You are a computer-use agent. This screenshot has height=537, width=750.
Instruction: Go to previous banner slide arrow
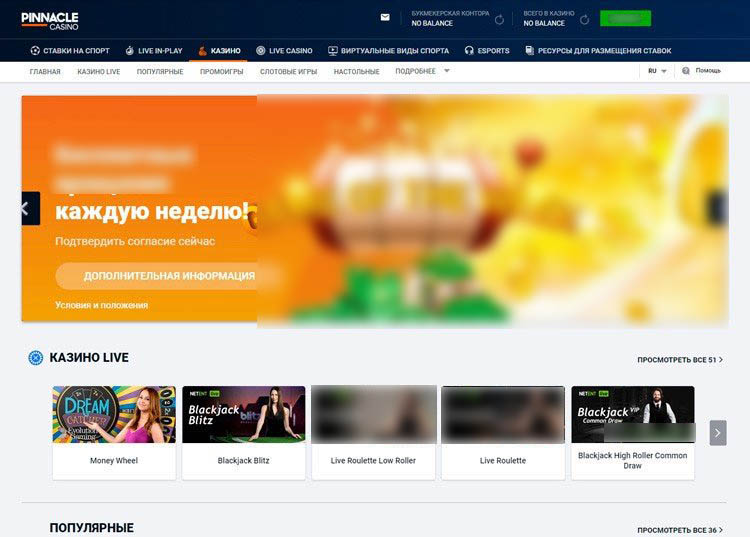pyautogui.click(x=29, y=208)
